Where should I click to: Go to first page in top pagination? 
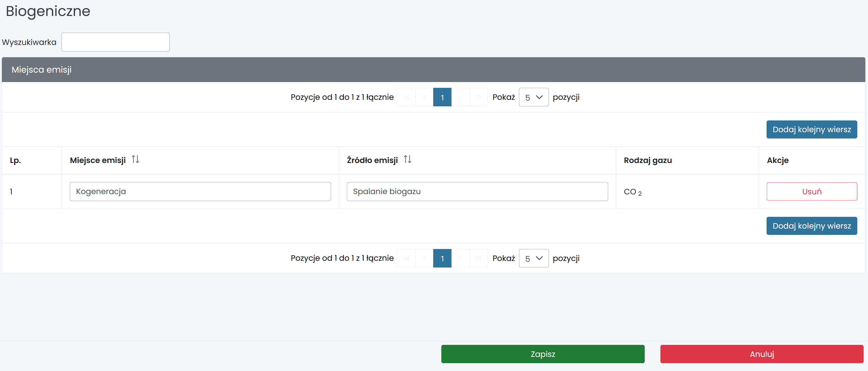click(406, 97)
